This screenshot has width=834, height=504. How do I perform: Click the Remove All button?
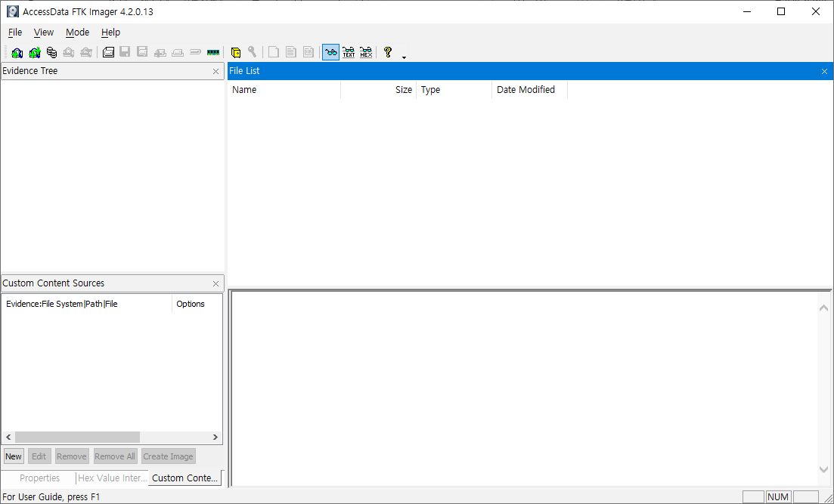point(115,456)
